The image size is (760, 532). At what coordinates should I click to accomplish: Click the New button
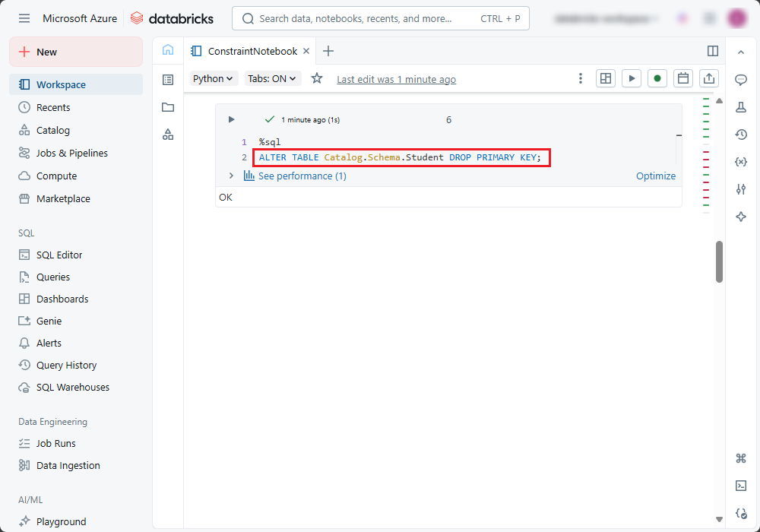pyautogui.click(x=75, y=52)
